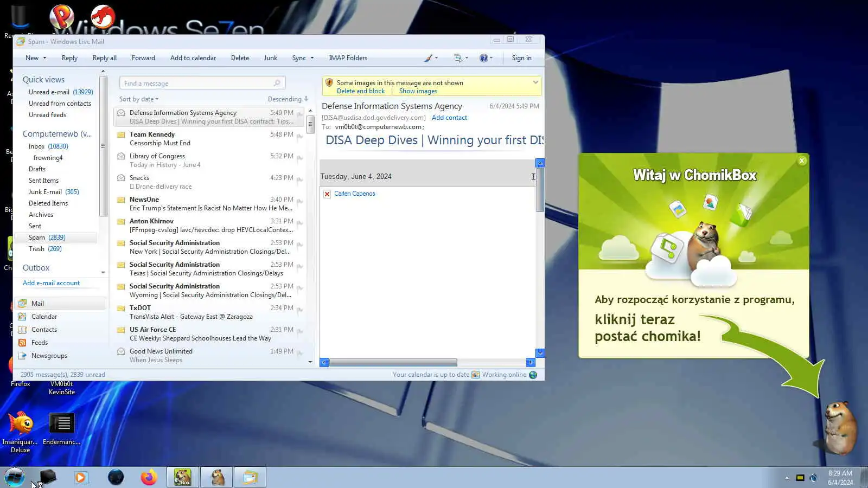Open the Newsgroups icon
Screen dimensions: 868x488
(x=22, y=356)
